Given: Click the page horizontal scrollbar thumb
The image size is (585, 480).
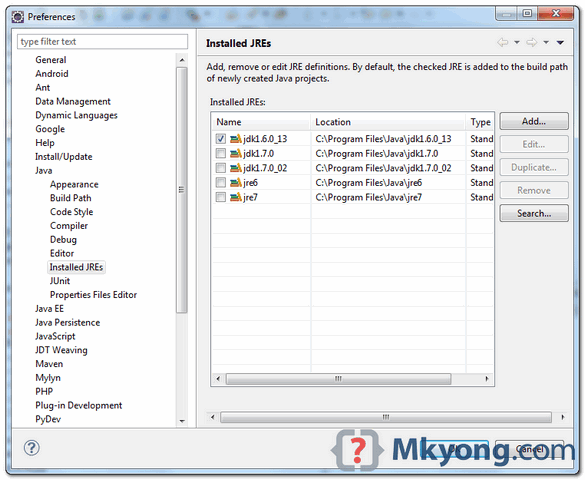Looking at the screenshot, I should (x=386, y=417).
